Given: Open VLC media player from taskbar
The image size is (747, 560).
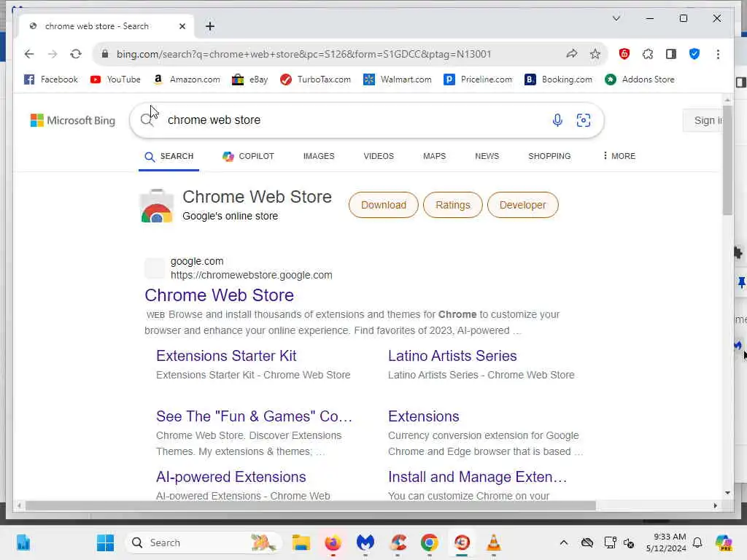Looking at the screenshot, I should coord(494,542).
